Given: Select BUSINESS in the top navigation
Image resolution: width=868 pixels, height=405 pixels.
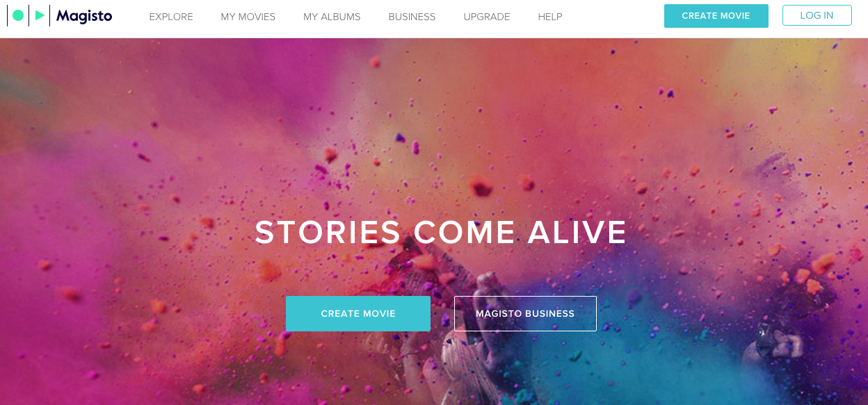Looking at the screenshot, I should (412, 17).
